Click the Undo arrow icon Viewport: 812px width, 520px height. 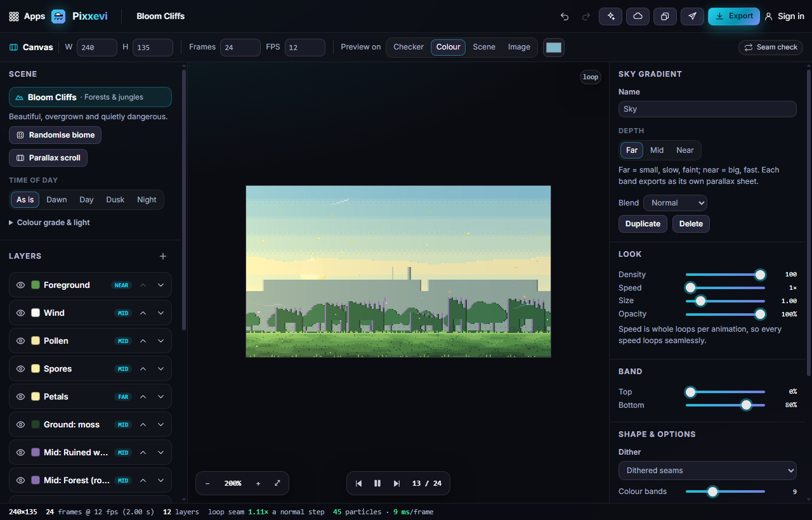(x=565, y=16)
